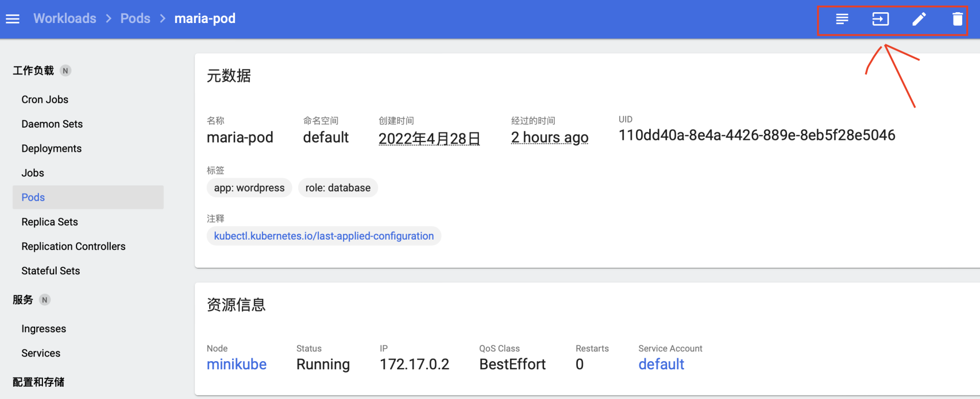This screenshot has width=980, height=399.
Task: Go to Stateful Sets in sidebar
Action: tap(51, 271)
